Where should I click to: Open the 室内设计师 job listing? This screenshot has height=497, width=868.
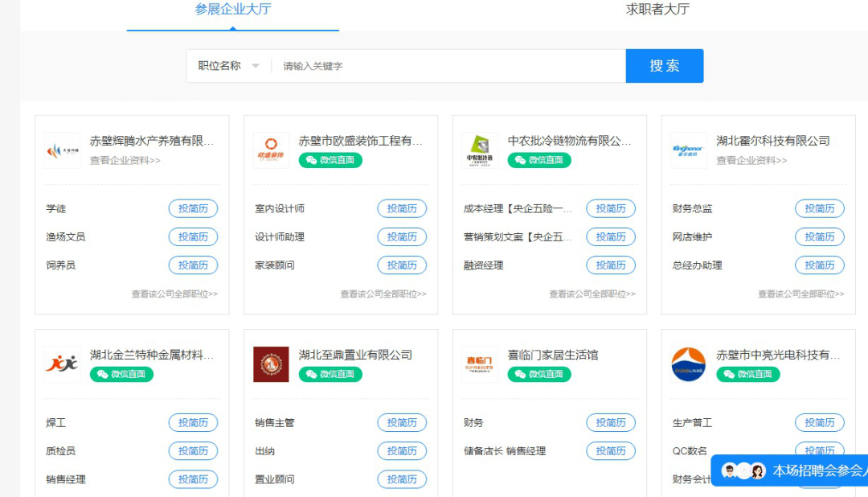pos(280,208)
